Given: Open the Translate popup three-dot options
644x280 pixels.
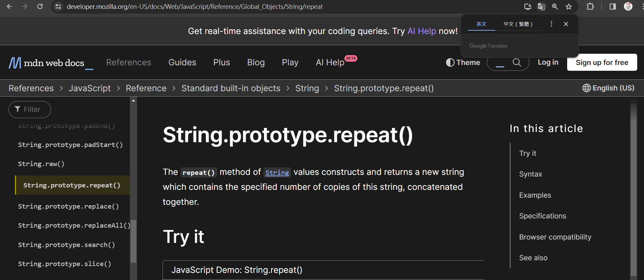Looking at the screenshot, I should tap(551, 24).
